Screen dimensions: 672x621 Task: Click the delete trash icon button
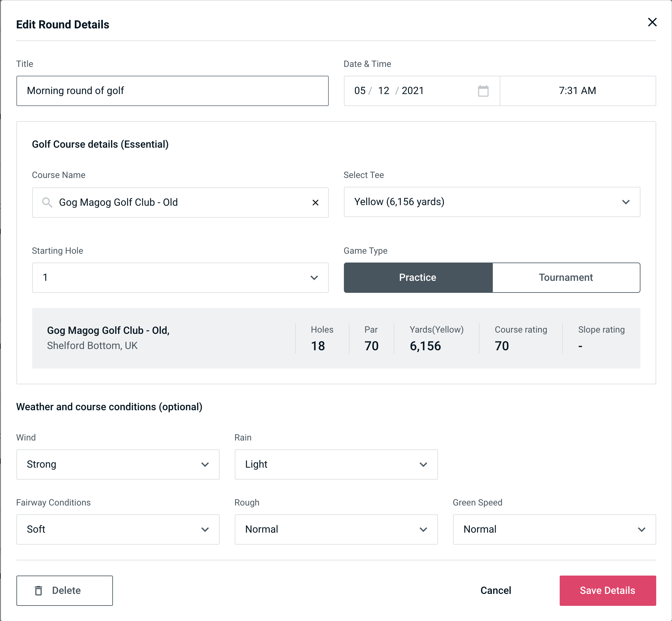tap(40, 591)
